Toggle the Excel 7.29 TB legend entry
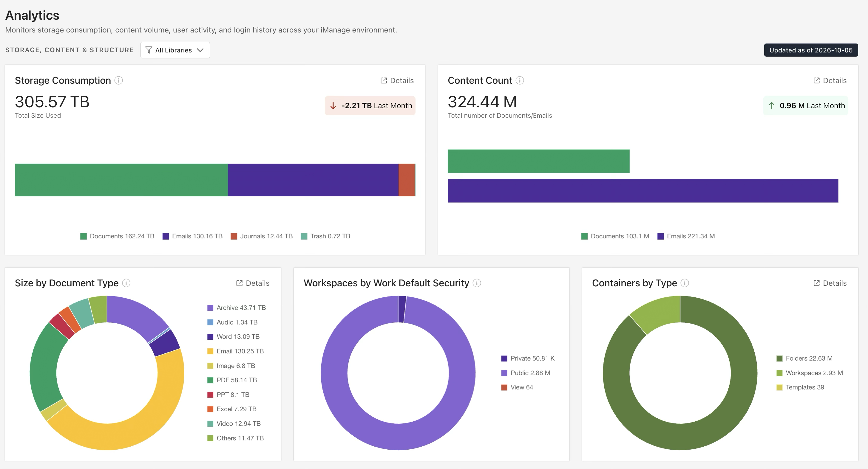Viewport: 868px width, 469px height. click(232, 409)
